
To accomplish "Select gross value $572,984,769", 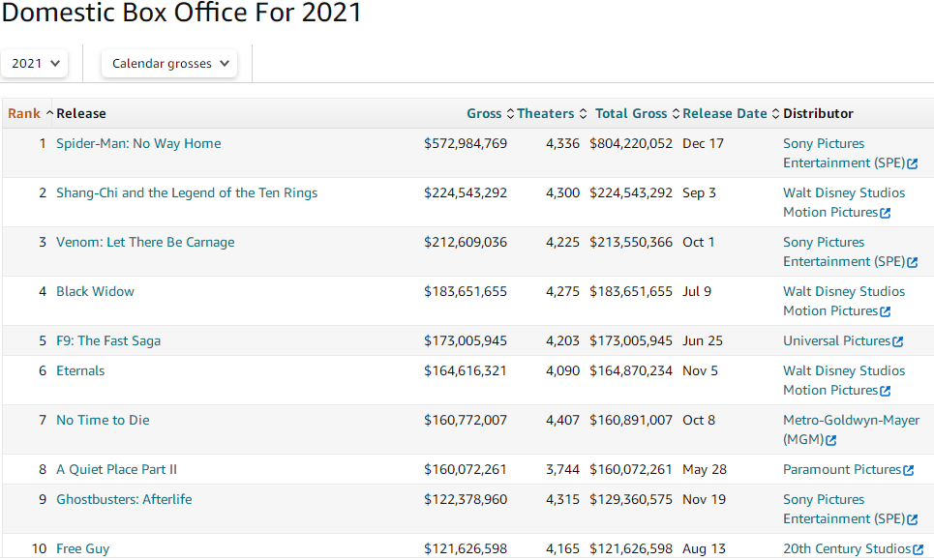I will (x=466, y=143).
